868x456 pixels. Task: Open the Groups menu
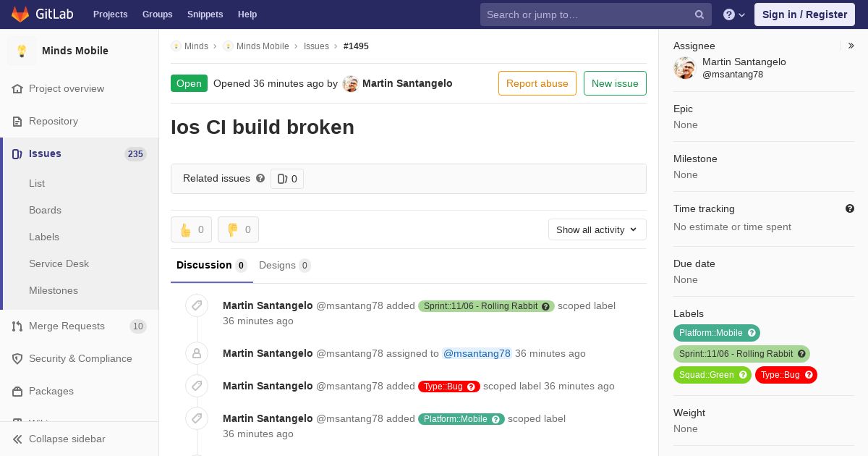[158, 14]
